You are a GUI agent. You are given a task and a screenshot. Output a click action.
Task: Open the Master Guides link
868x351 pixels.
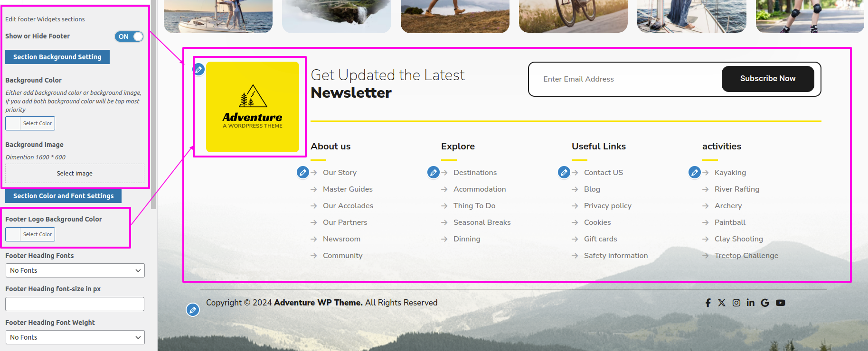[x=348, y=189]
